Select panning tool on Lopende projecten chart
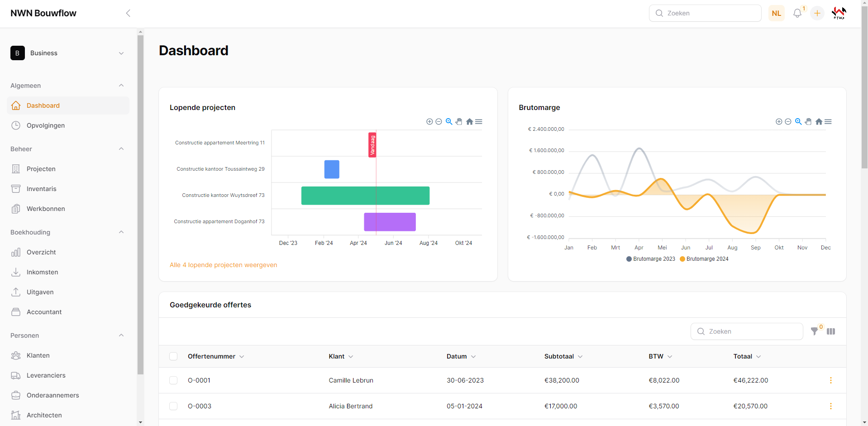This screenshot has height=426, width=868. tap(459, 122)
